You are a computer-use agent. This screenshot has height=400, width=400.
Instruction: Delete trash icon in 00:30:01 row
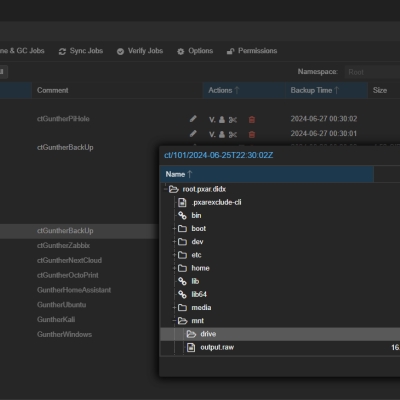click(252, 135)
